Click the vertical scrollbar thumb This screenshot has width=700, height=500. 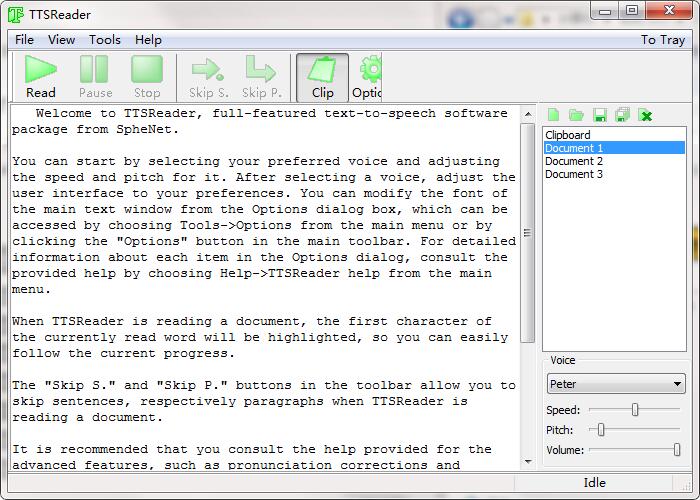pyautogui.click(x=528, y=233)
